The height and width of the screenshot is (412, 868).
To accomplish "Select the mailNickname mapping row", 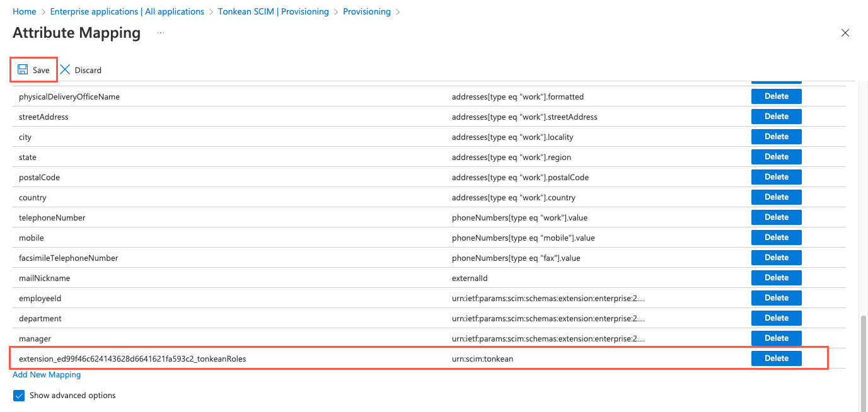I will 252,277.
